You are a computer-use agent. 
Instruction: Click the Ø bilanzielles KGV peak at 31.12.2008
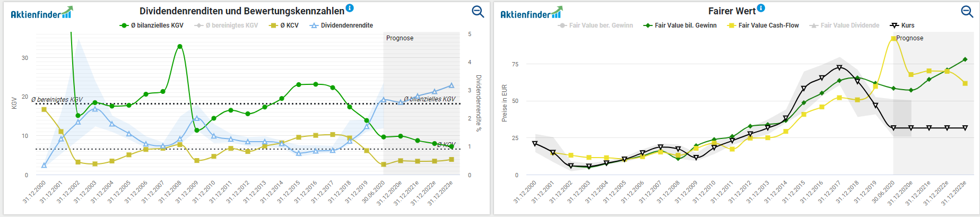pyautogui.click(x=180, y=47)
